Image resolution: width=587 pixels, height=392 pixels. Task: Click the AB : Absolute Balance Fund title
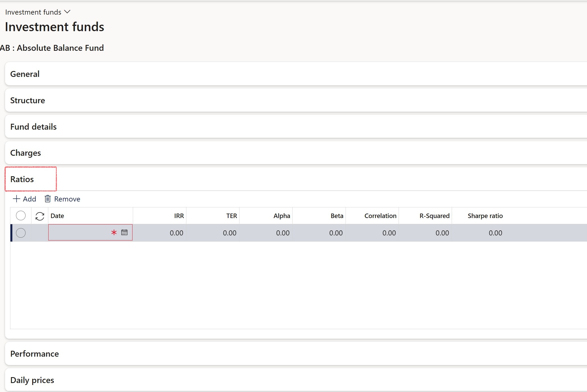[x=52, y=48]
